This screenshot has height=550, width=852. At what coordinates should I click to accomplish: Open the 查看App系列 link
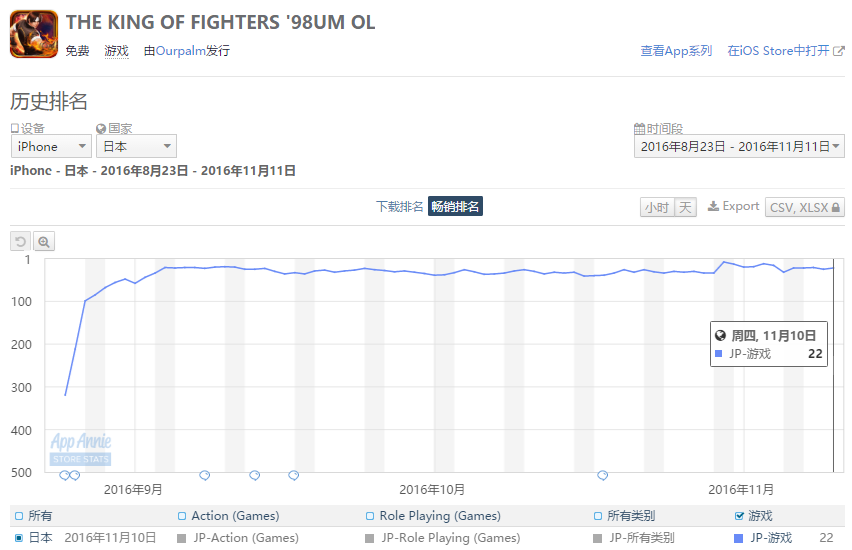676,51
